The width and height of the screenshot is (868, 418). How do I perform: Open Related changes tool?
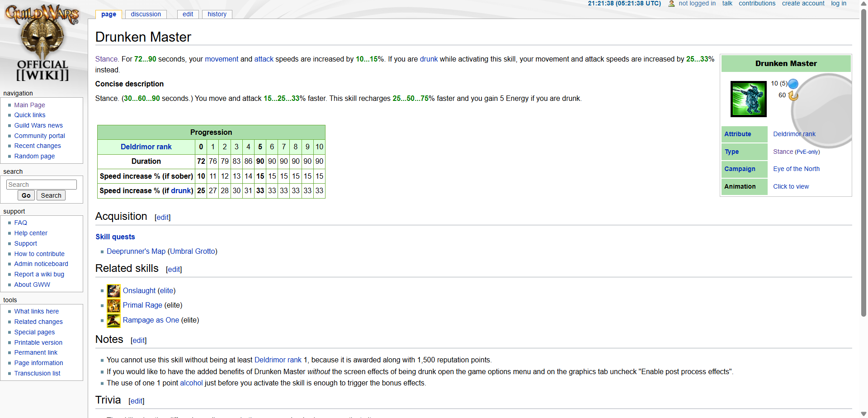coord(38,322)
